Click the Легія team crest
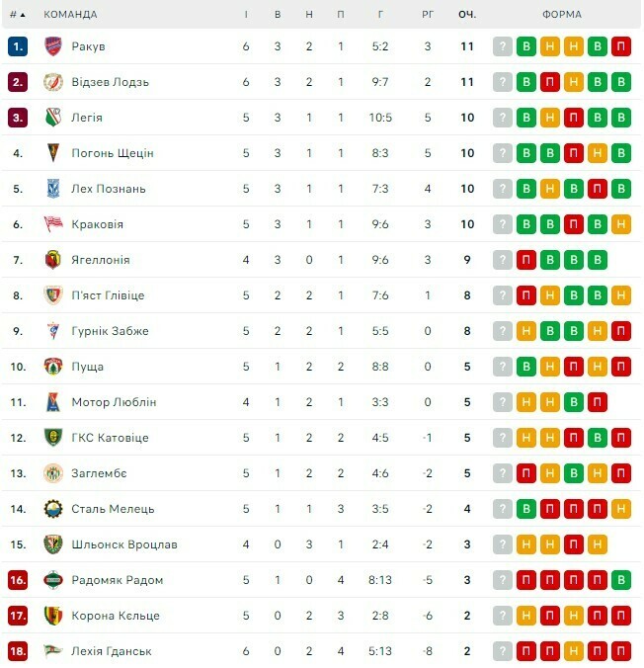The width and height of the screenshot is (644, 668). [53, 118]
